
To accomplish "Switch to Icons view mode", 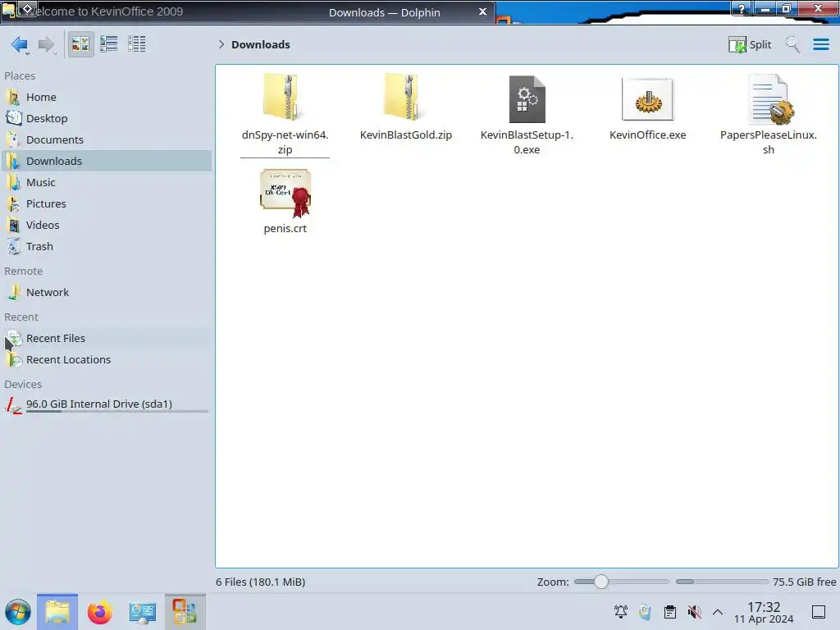I will pyautogui.click(x=80, y=44).
